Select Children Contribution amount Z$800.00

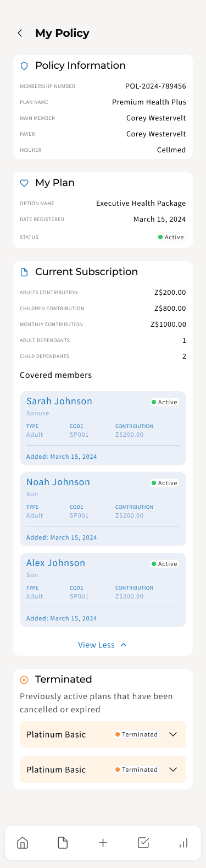(170, 309)
